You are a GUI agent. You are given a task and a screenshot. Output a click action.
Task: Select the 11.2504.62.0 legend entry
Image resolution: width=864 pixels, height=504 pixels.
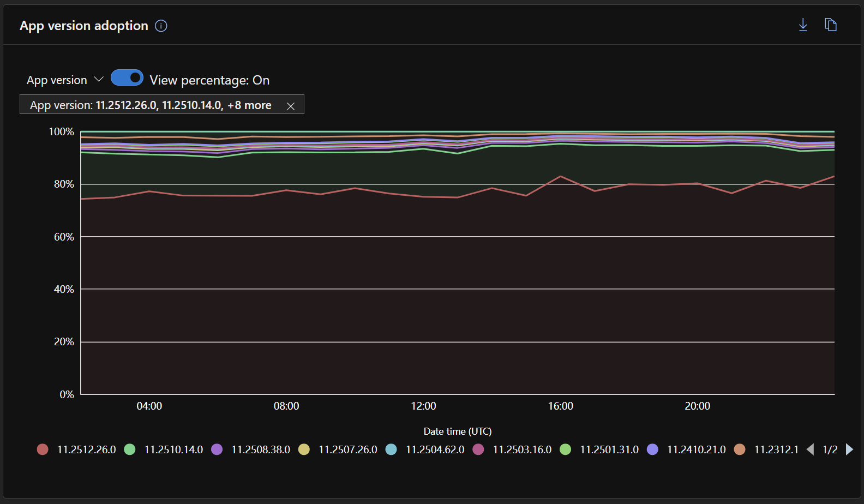point(425,449)
